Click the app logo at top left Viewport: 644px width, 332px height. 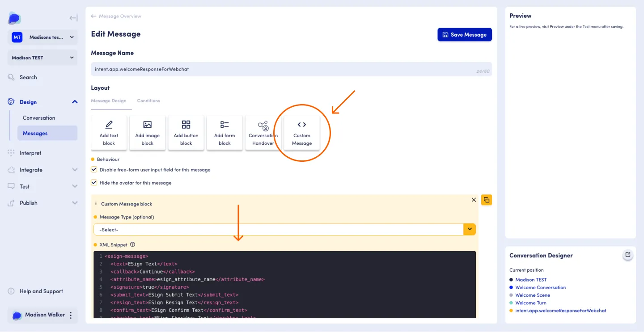(x=14, y=18)
